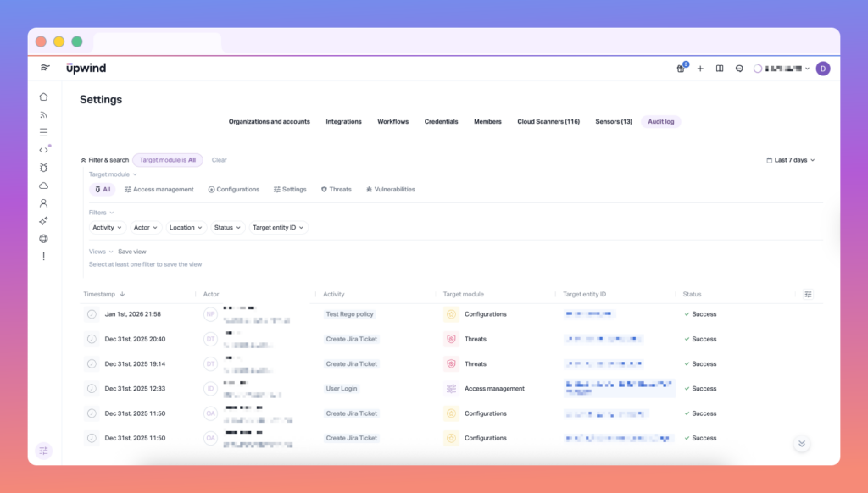
Task: Open the Credentials tab
Action: pos(441,121)
